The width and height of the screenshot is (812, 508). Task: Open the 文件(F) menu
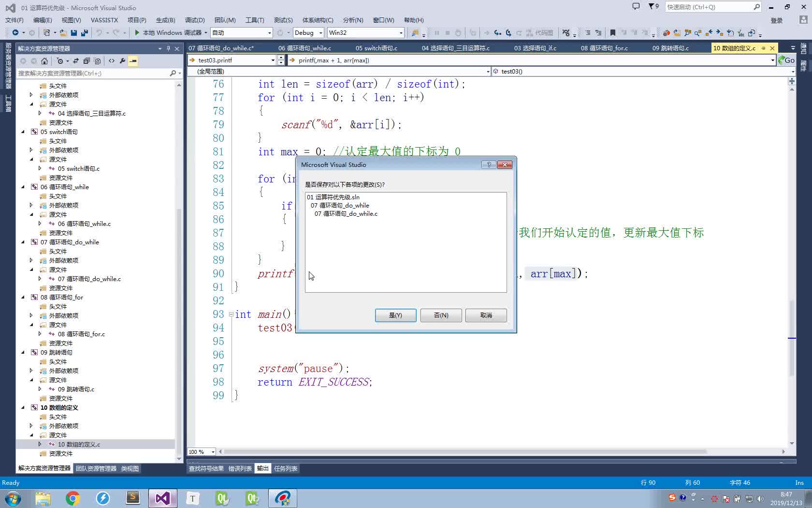pyautogui.click(x=14, y=20)
